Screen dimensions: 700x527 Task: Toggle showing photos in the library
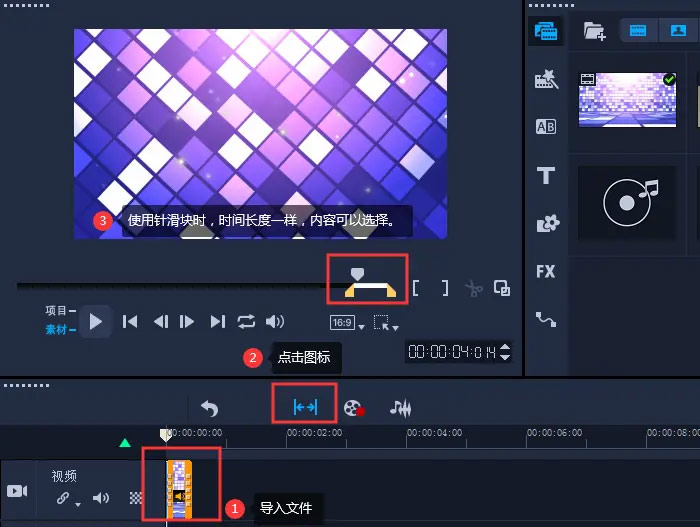pos(678,30)
